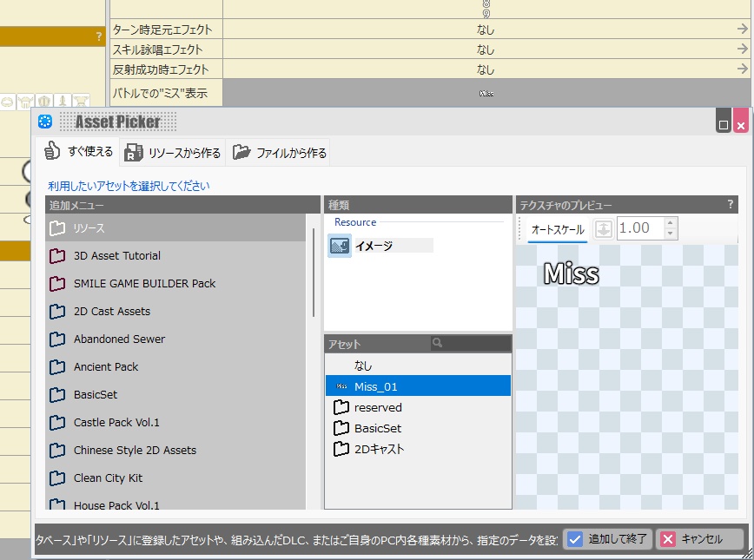Select the Clean City Kit folder

coord(175,478)
